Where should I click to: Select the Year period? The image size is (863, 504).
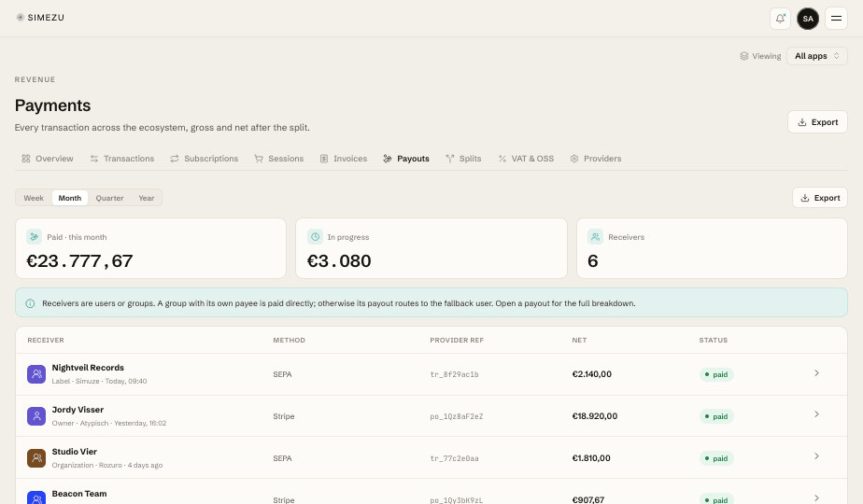pyautogui.click(x=147, y=198)
